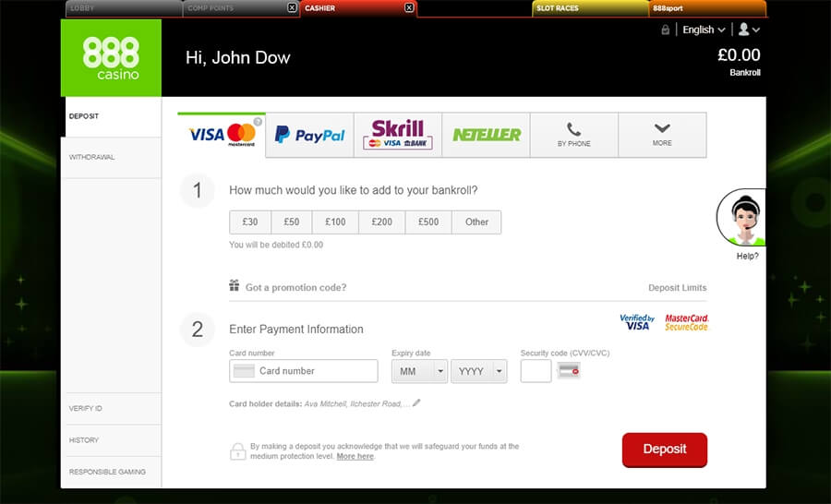Click the Card number input field
Image resolution: width=831 pixels, height=504 pixels.
tap(304, 371)
